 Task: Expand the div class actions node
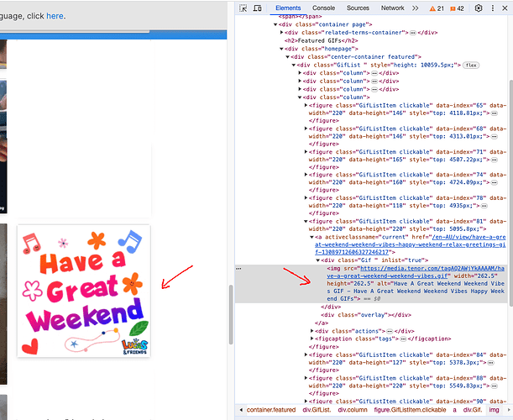pos(312,331)
